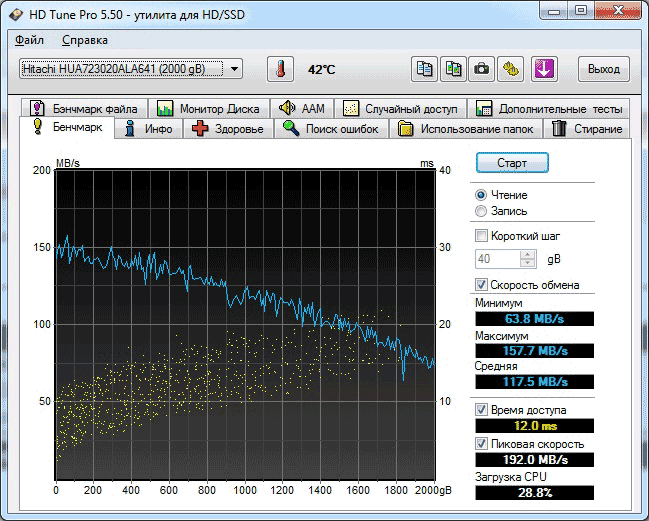
Task: Open the Файл menu
Action: (x=30, y=40)
